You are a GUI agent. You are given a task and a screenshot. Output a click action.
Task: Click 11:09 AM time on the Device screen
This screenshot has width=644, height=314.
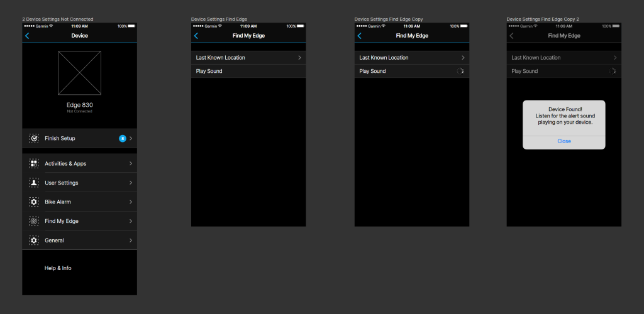[x=80, y=26]
